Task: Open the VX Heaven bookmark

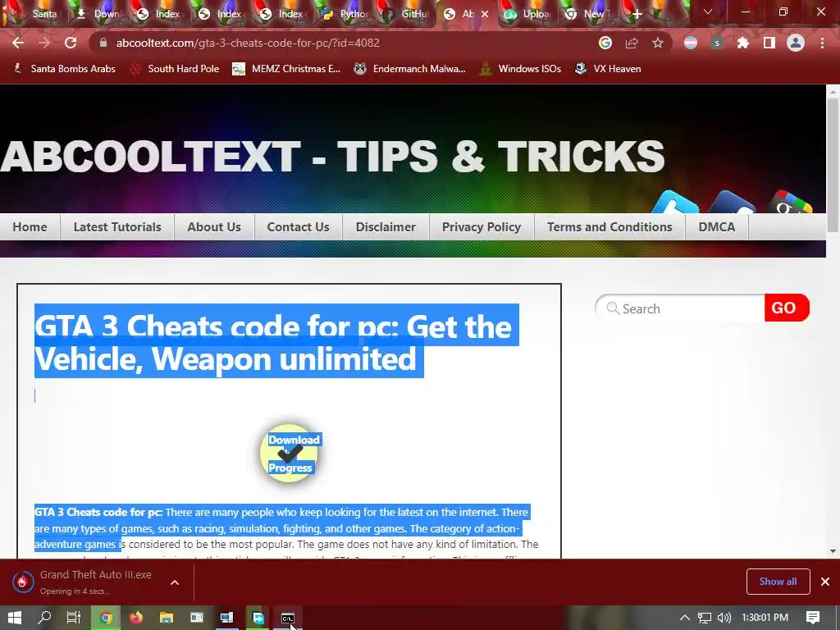Action: tap(608, 69)
